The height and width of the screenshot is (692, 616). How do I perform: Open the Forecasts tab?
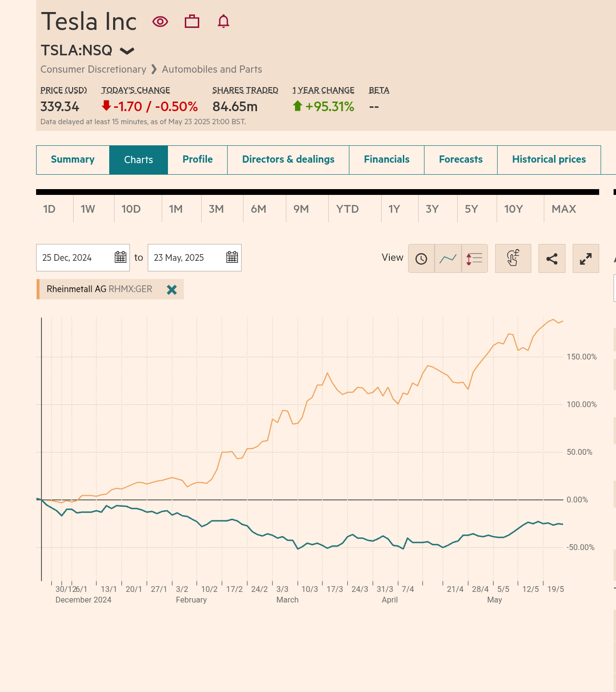click(x=460, y=159)
